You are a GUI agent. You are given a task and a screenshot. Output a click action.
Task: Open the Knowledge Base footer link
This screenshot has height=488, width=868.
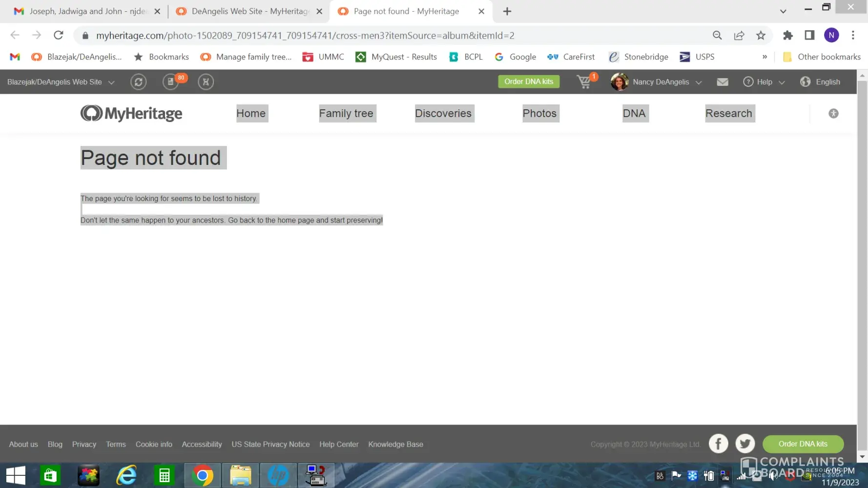coord(395,444)
